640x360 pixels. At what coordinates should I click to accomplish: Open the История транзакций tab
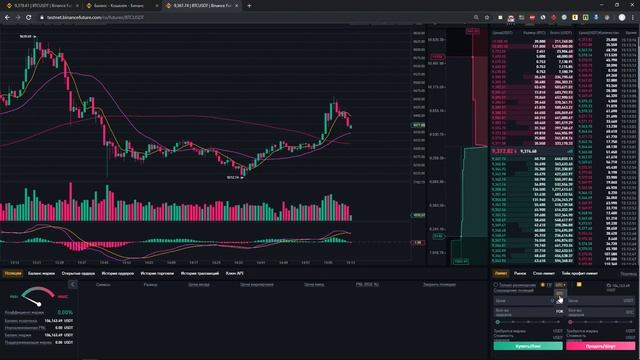pyautogui.click(x=200, y=273)
